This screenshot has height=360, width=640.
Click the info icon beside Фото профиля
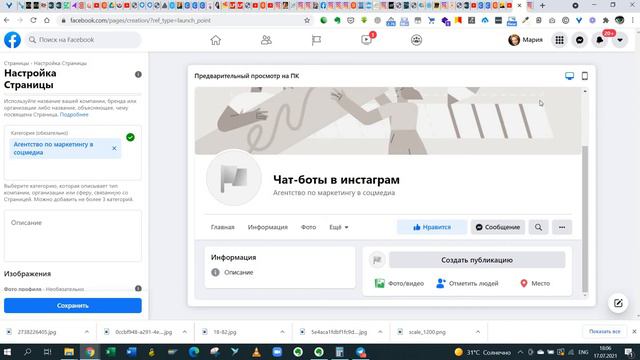tap(138, 289)
